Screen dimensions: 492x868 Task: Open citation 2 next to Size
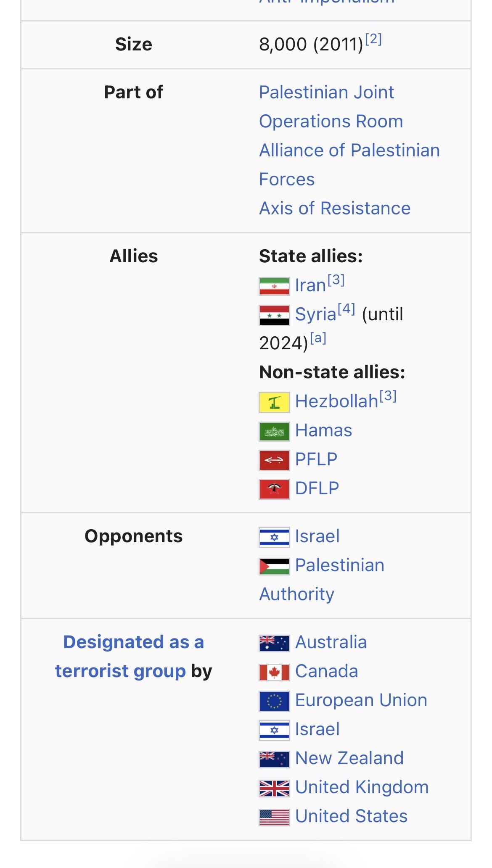(x=373, y=40)
